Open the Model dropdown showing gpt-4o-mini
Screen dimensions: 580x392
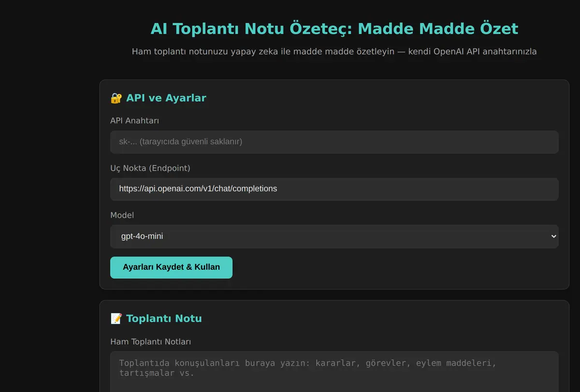334,236
